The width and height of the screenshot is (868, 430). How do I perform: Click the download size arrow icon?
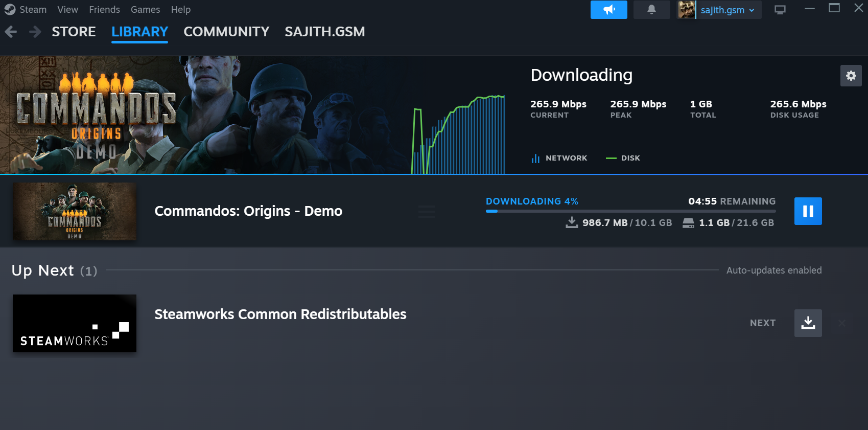572,222
